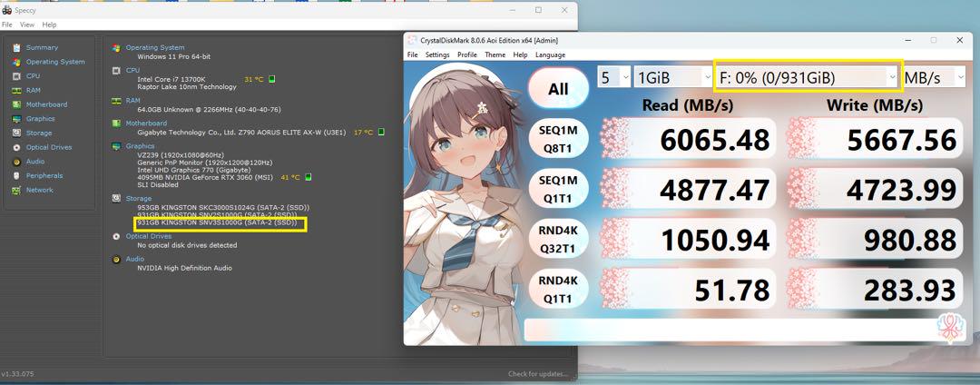
Task: Open CrystalDiskMark Profile menu
Action: pyautogui.click(x=467, y=55)
